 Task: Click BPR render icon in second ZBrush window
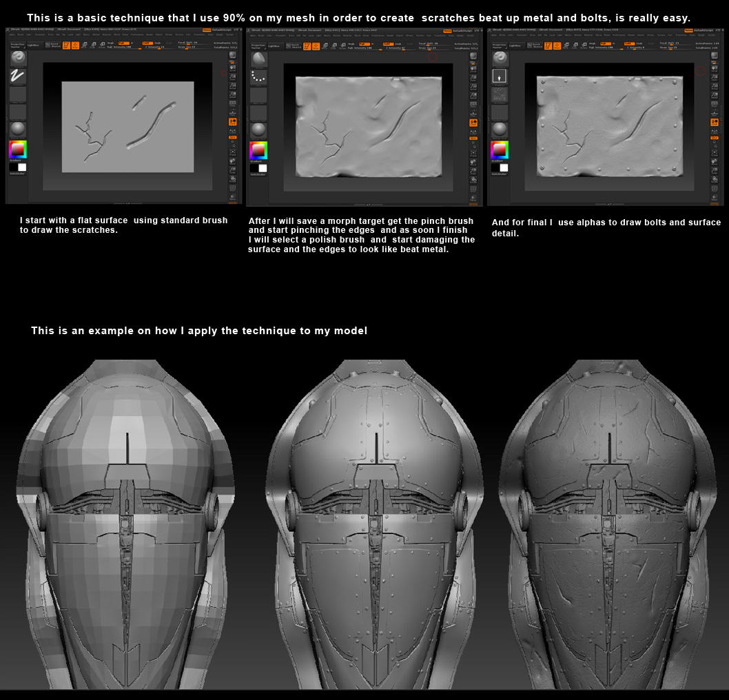tap(473, 56)
